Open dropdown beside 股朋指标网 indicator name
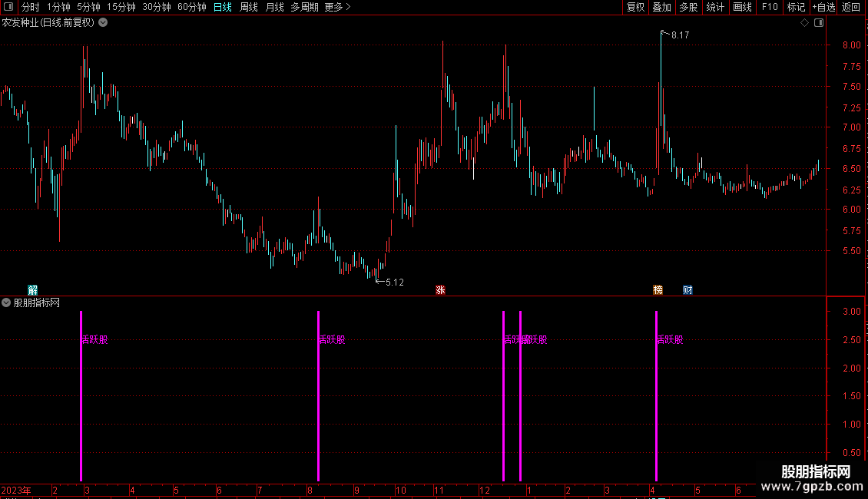Screen dimensions: 868x499 6,302
